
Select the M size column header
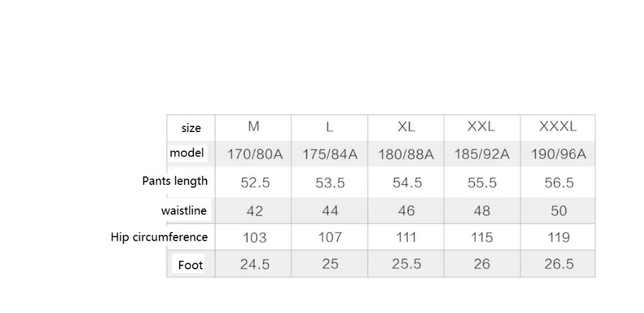(254, 126)
